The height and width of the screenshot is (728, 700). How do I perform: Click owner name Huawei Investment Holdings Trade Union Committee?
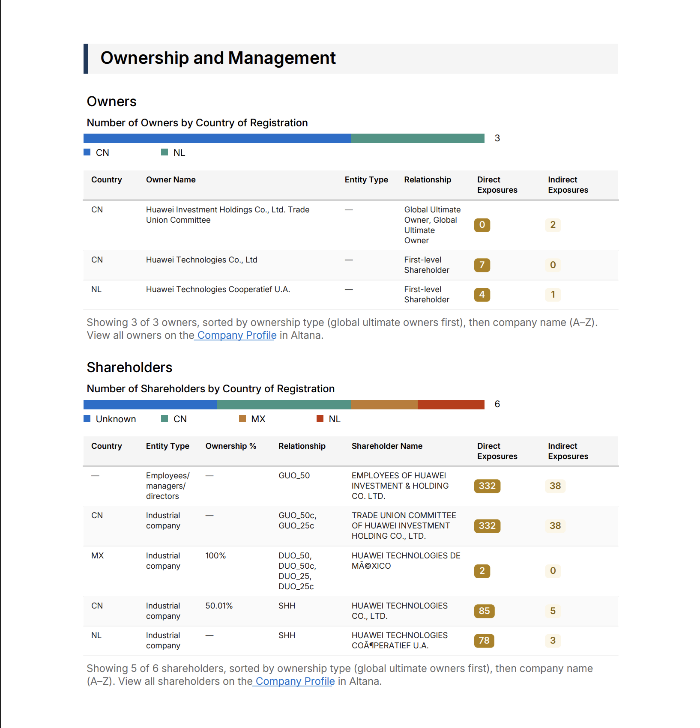[227, 215]
